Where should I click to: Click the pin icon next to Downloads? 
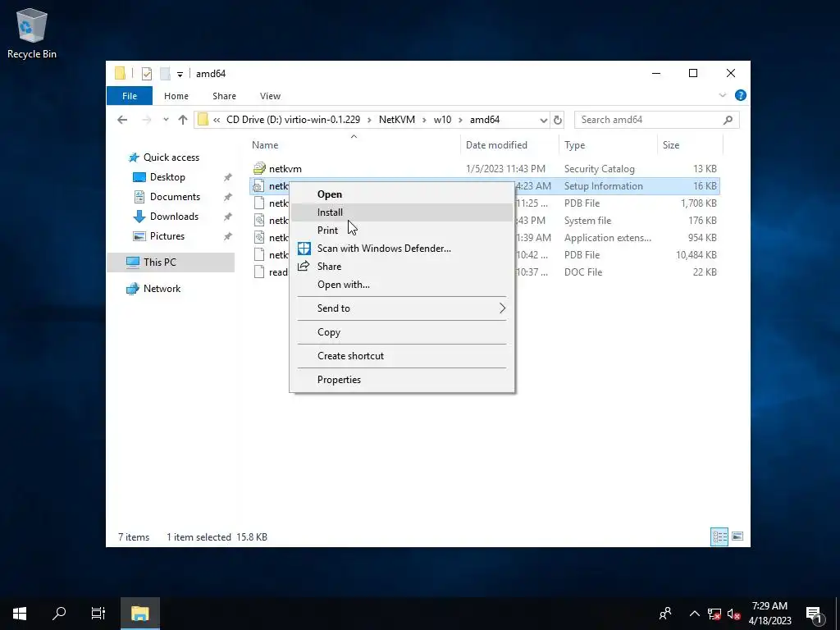click(228, 217)
